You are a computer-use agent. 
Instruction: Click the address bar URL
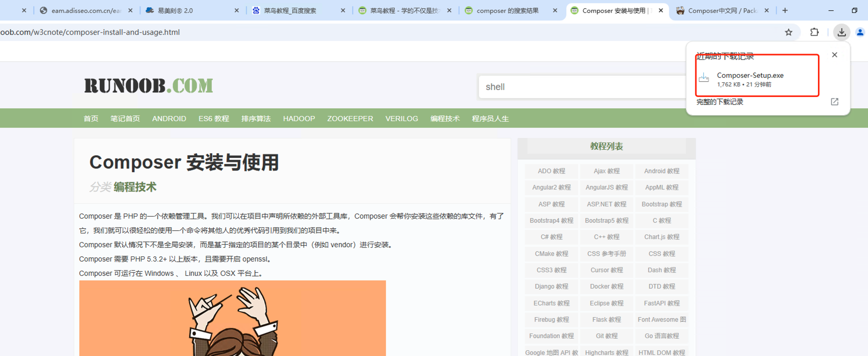coord(90,32)
